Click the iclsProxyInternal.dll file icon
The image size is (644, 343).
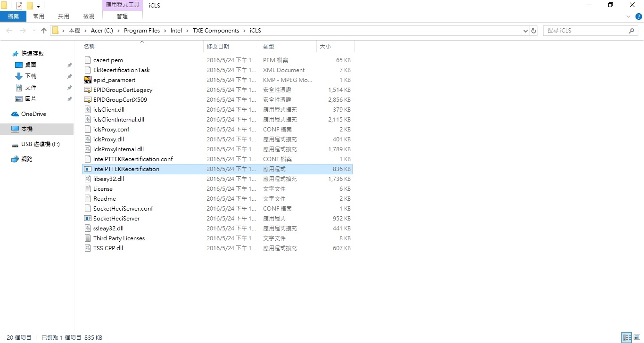point(87,149)
